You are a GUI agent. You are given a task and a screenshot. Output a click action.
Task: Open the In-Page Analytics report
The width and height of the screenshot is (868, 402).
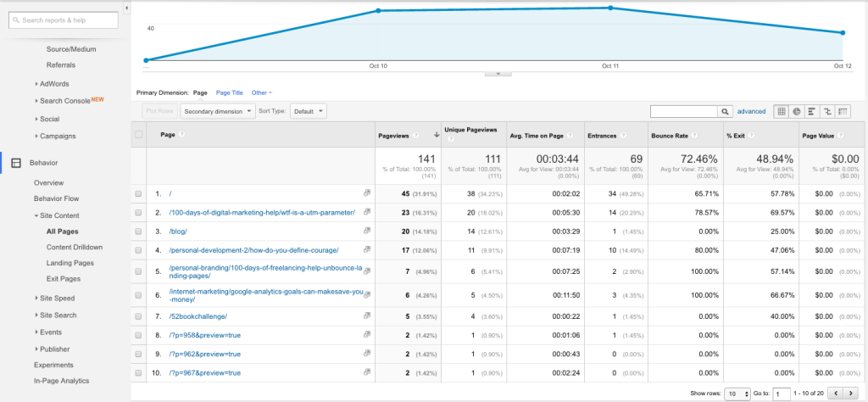pos(61,381)
